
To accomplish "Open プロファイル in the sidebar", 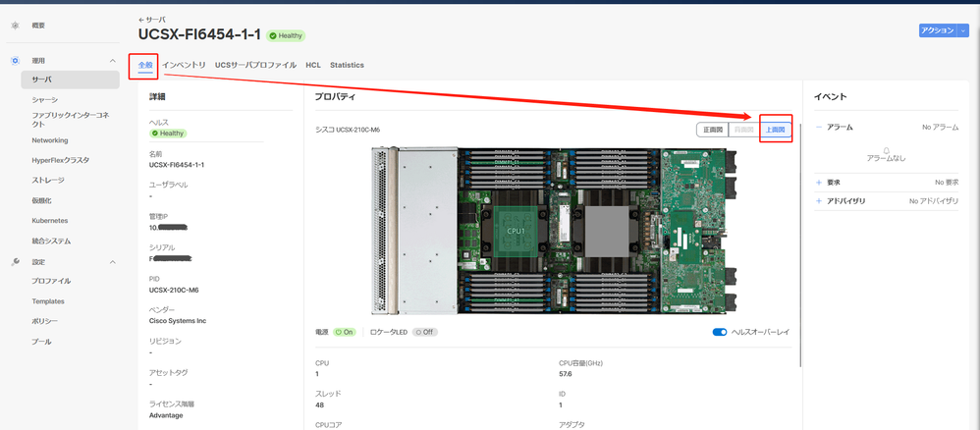I will click(x=51, y=281).
